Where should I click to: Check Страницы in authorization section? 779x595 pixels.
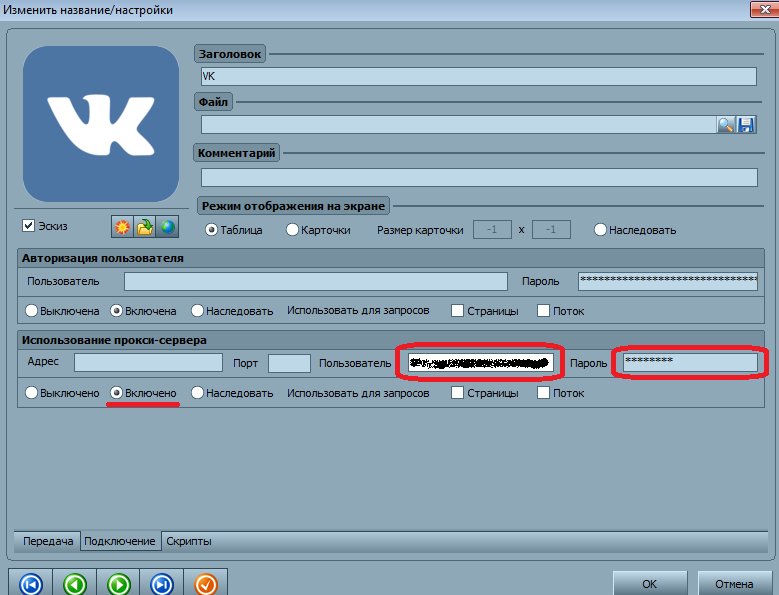pyautogui.click(x=457, y=311)
